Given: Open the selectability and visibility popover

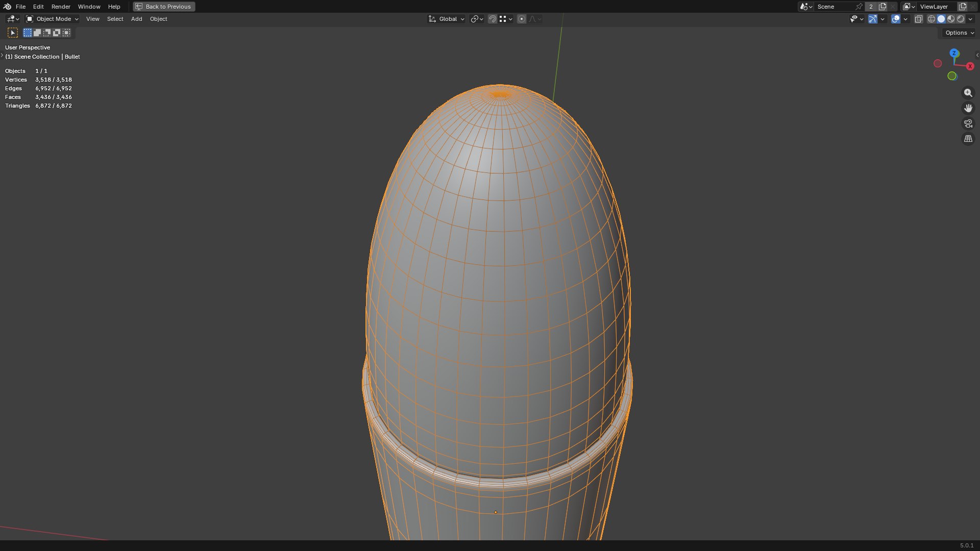Looking at the screenshot, I should point(856,19).
